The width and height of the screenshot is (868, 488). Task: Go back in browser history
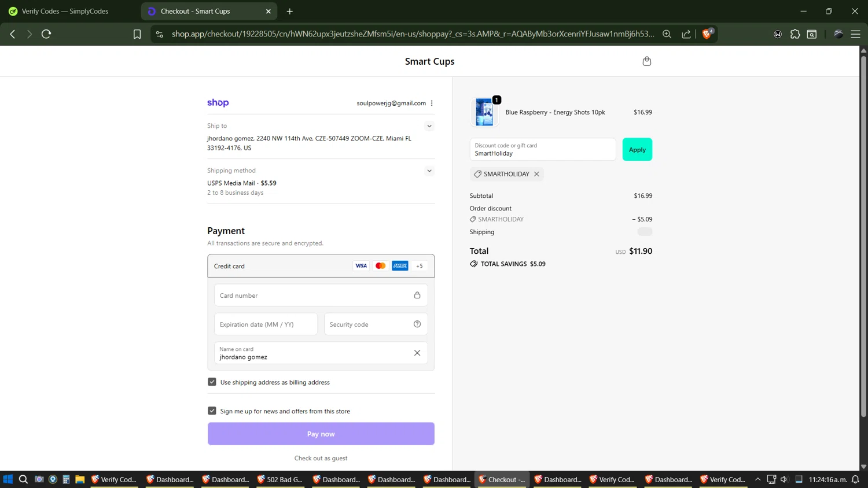[x=12, y=34]
